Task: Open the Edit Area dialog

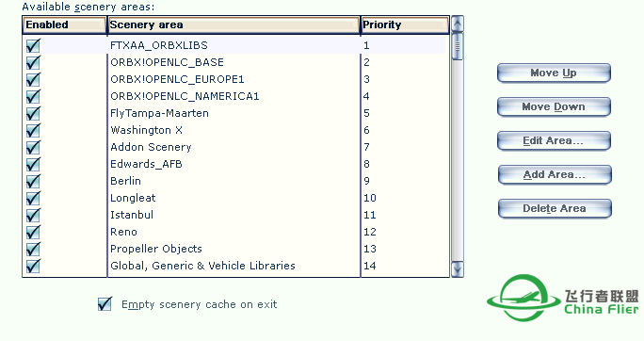Action: tap(554, 141)
